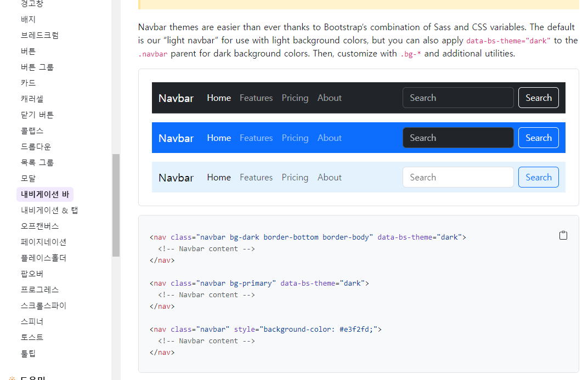This screenshot has height=380, width=588.
Task: Click the sidebar vertical scrollbar thumb
Action: tap(116, 206)
